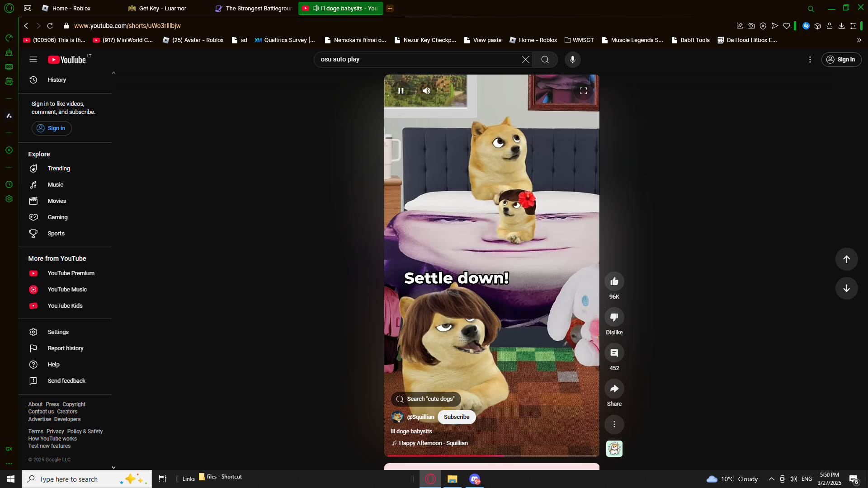Image resolution: width=868 pixels, height=488 pixels.
Task: Go back to the previous page
Action: 26,26
